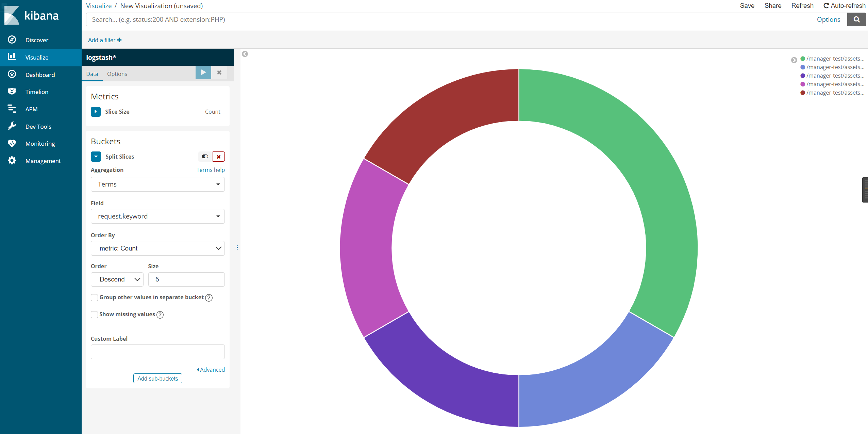Open the Timelion mask icon
The width and height of the screenshot is (868, 434).
tap(12, 91)
